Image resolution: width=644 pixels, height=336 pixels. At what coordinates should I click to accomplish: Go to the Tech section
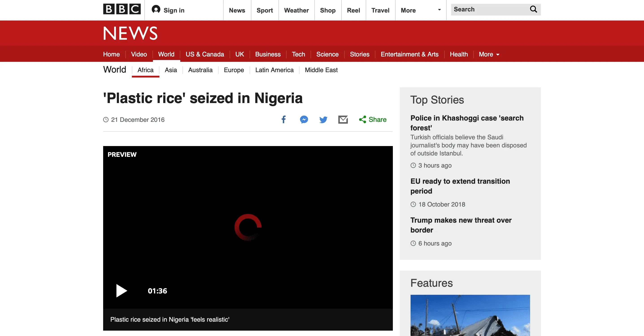(x=298, y=54)
